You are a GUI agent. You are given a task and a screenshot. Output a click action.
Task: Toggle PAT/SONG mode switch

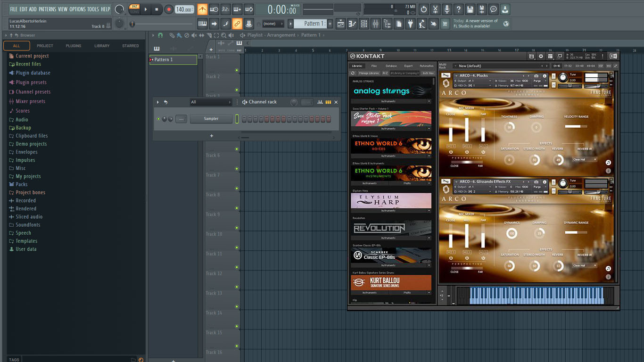134,9
